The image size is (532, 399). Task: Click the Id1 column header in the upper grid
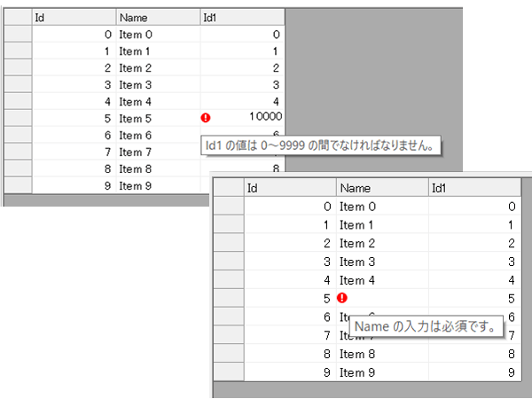(241, 17)
